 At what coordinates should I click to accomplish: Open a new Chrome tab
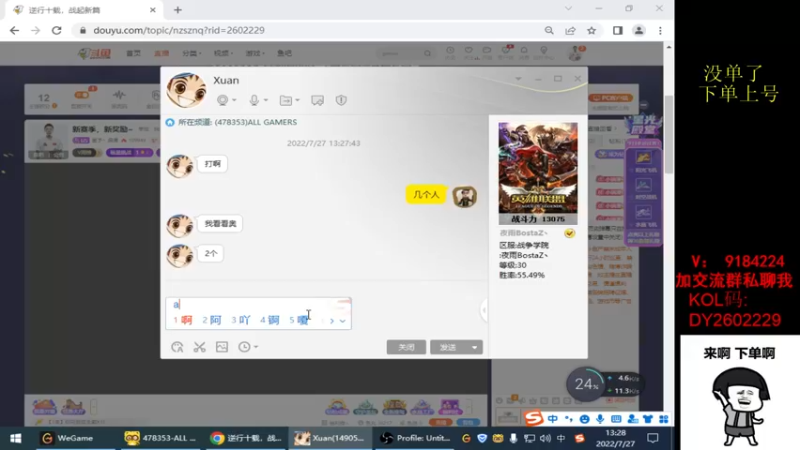pyautogui.click(x=178, y=10)
